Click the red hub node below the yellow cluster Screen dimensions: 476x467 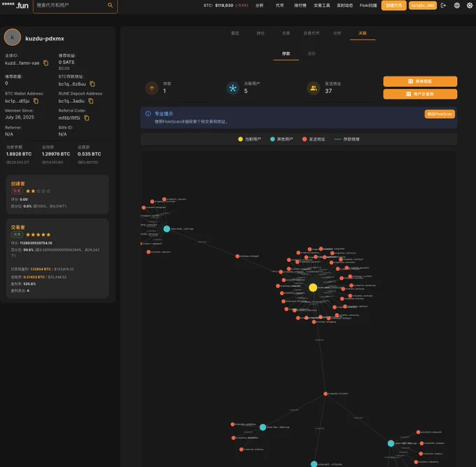(x=325, y=393)
